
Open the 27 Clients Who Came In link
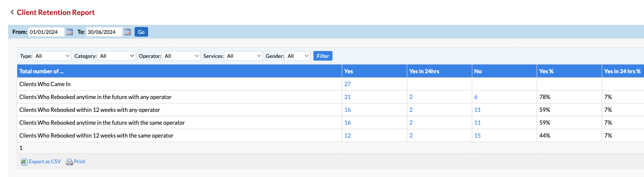(x=347, y=84)
